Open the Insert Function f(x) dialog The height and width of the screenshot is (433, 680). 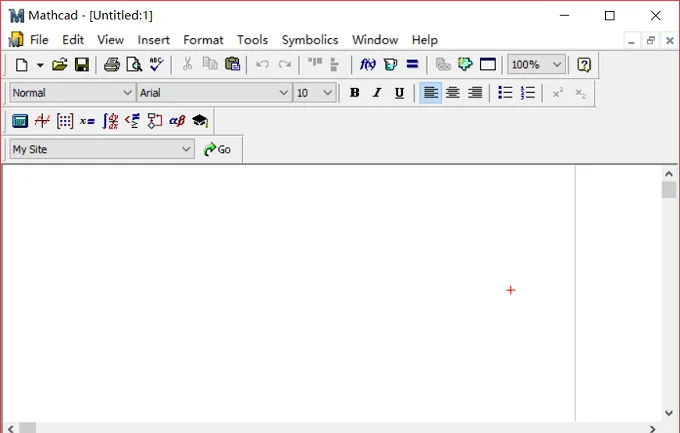click(368, 65)
